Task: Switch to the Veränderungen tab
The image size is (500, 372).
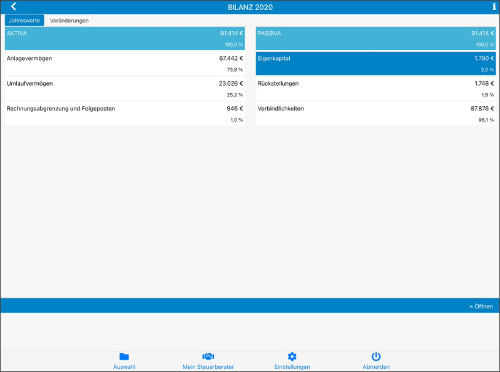Action: (69, 21)
